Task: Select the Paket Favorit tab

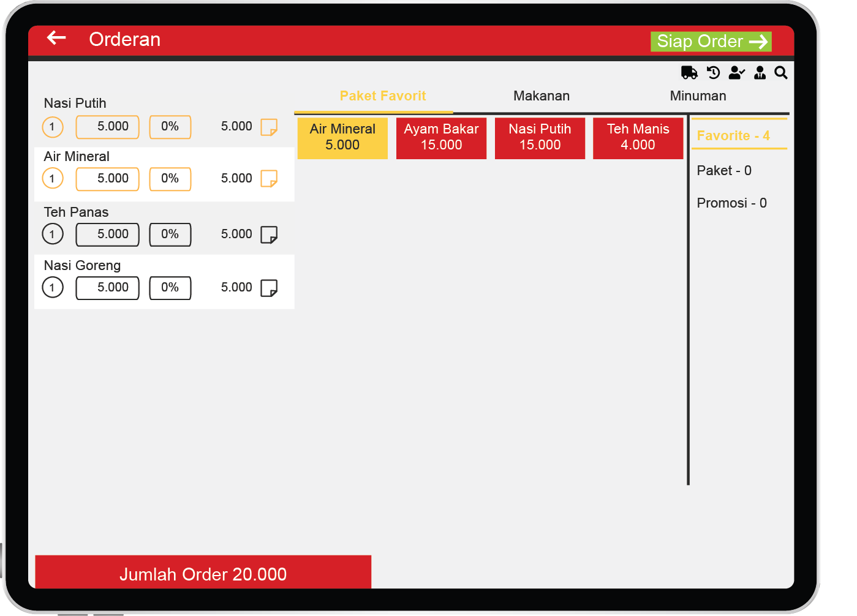Action: click(382, 96)
